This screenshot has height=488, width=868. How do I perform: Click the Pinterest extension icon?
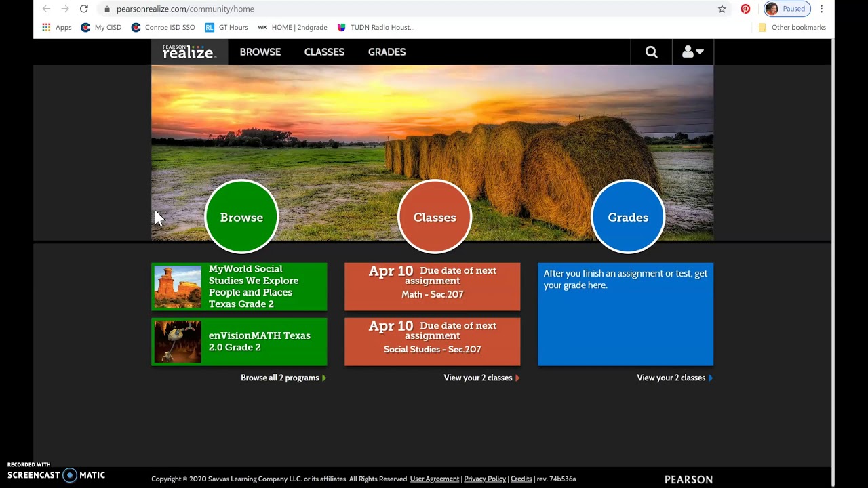pos(745,9)
